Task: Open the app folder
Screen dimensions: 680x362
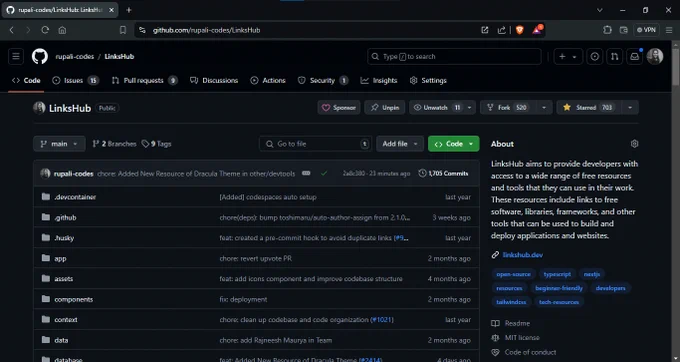Action: click(60, 259)
